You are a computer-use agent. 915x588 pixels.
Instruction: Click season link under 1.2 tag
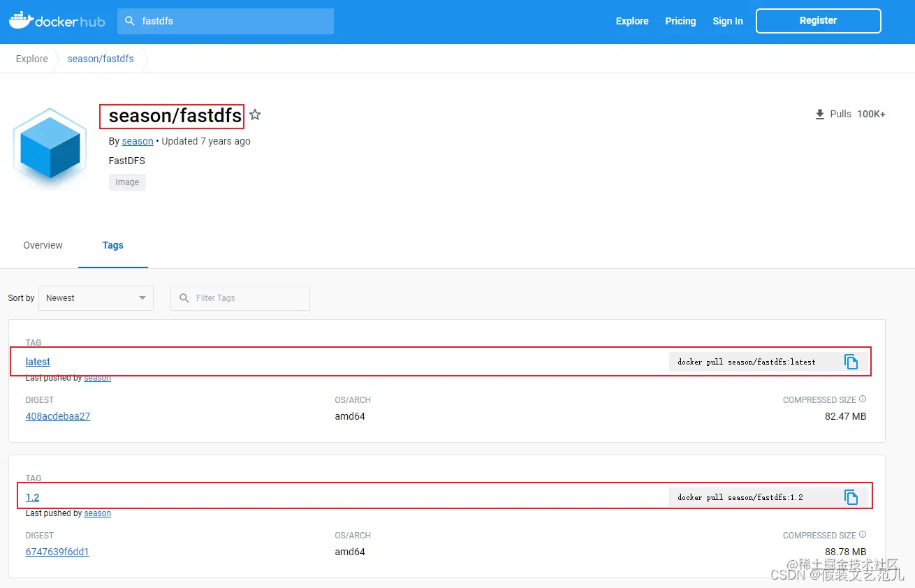[98, 513]
